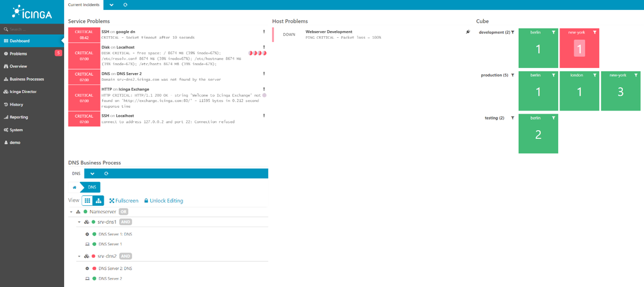Viewport: 644px width, 287px height.
Task: Open the red new-york cube tile
Action: pyautogui.click(x=579, y=48)
